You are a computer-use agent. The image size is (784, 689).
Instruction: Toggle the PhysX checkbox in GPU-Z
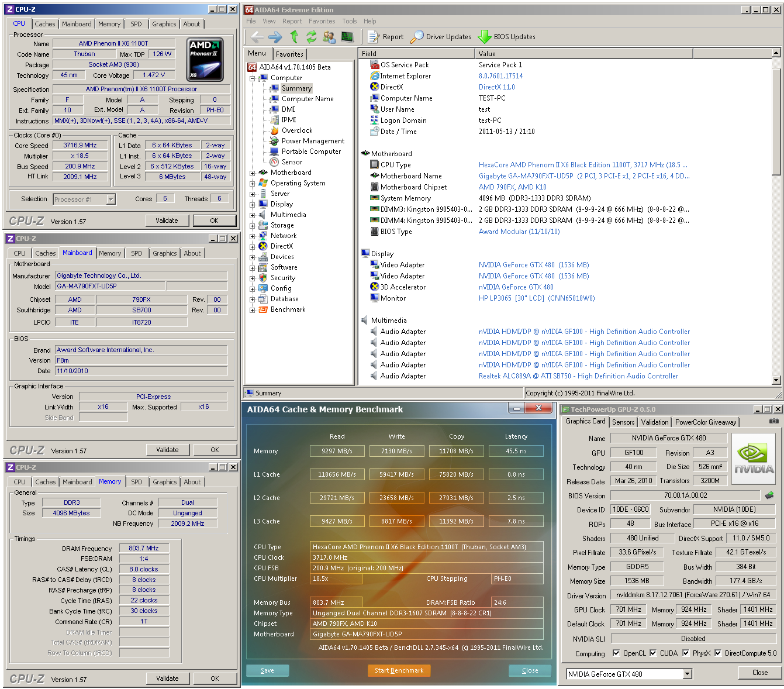tap(686, 653)
